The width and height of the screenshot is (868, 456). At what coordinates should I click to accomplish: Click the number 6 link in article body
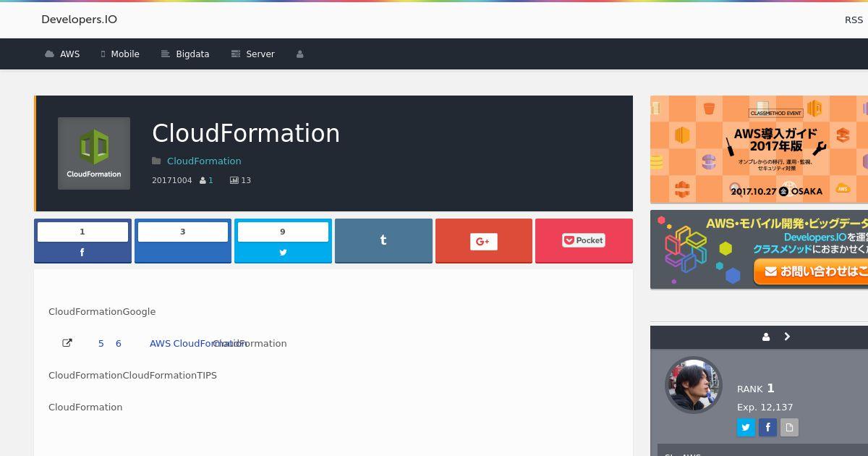click(x=119, y=343)
